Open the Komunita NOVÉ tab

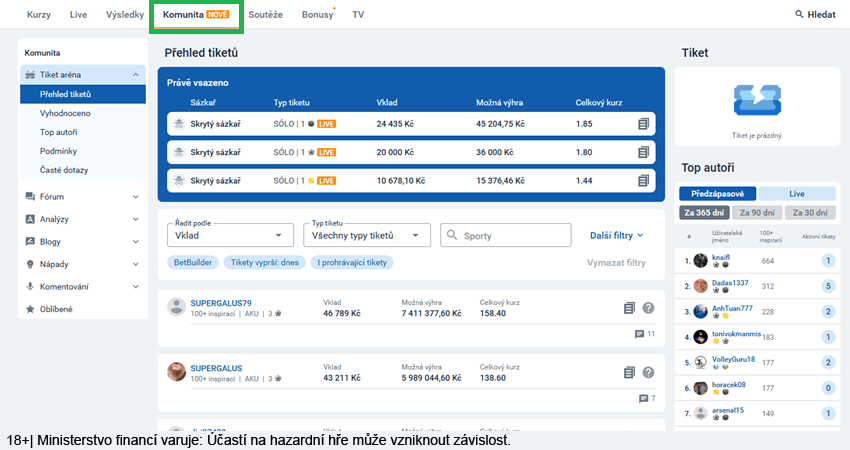click(x=196, y=15)
